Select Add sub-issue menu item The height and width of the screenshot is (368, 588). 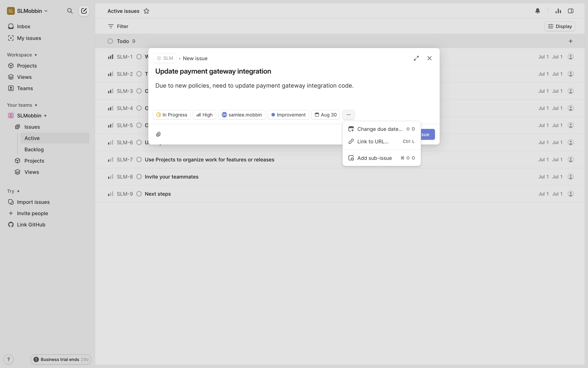pyautogui.click(x=382, y=158)
